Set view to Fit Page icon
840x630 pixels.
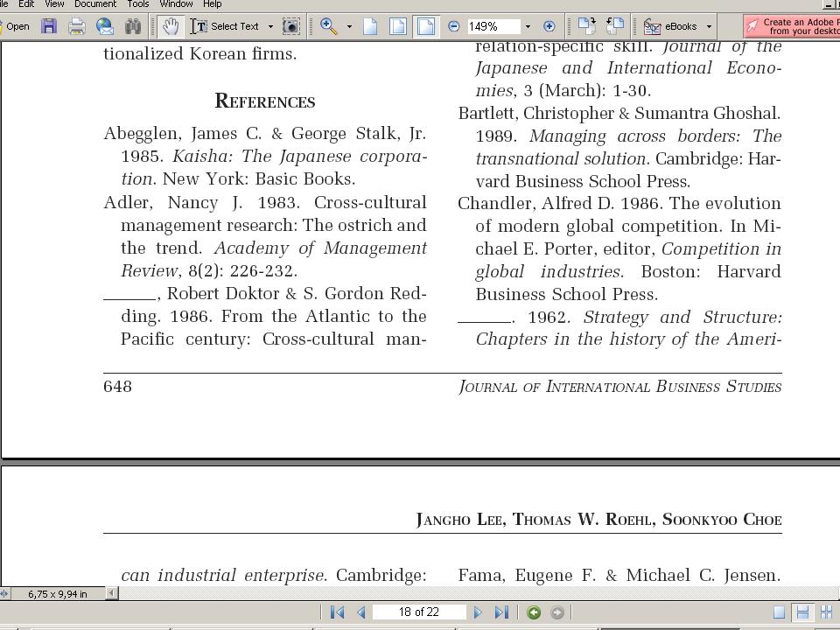tap(398, 26)
